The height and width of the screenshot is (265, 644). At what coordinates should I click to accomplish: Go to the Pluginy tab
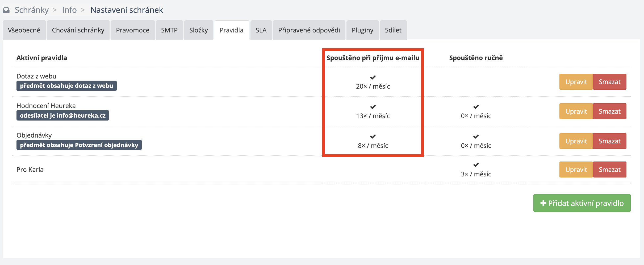coord(362,30)
